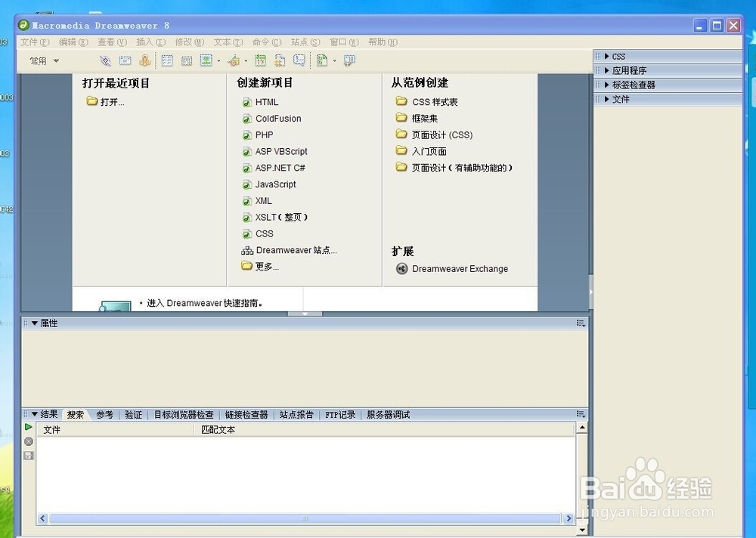Switch to the FTP记录 tab
Viewport: 756px width, 538px height.
pyautogui.click(x=340, y=415)
